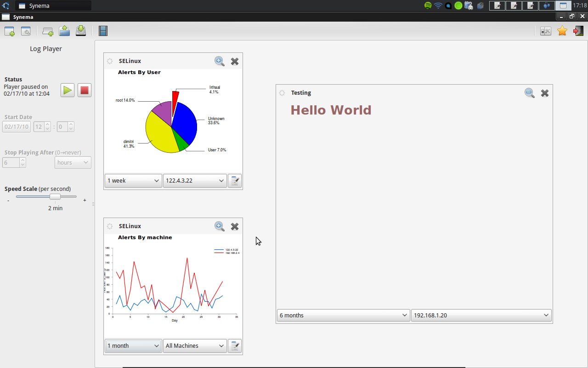Click the Stop Playing After number field
Image resolution: width=588 pixels, height=368 pixels.
coord(11,163)
